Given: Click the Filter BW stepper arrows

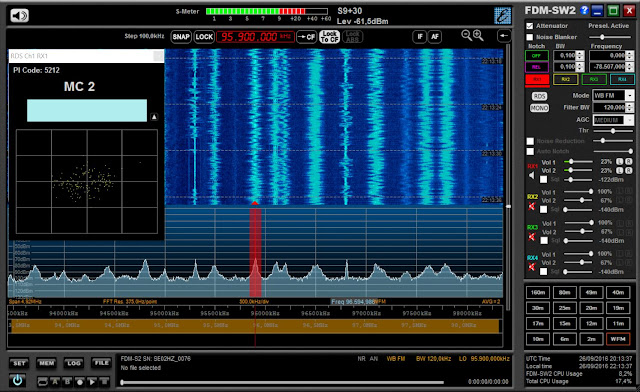Looking at the screenshot, I should coord(630,107).
